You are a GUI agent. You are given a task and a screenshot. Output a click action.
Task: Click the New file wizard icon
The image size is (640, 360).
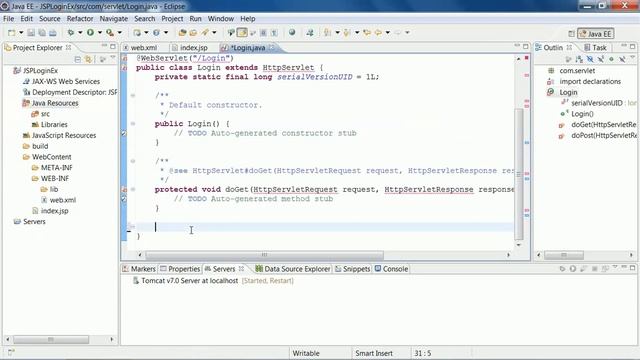tap(11, 33)
